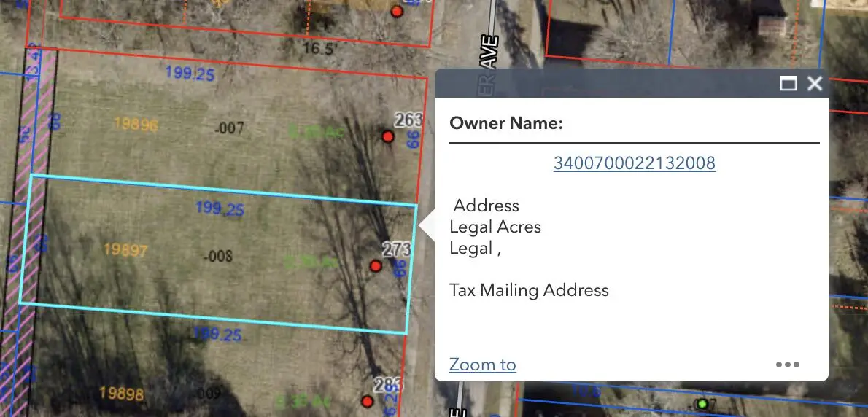The width and height of the screenshot is (868, 417).
Task: Click the -008 lot number in highlighted parcel
Action: coord(218,256)
